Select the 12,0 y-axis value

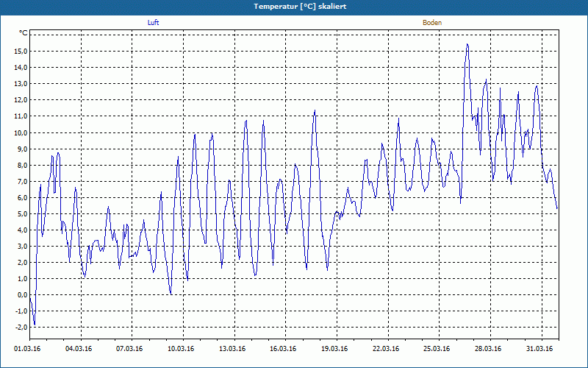(x=21, y=100)
